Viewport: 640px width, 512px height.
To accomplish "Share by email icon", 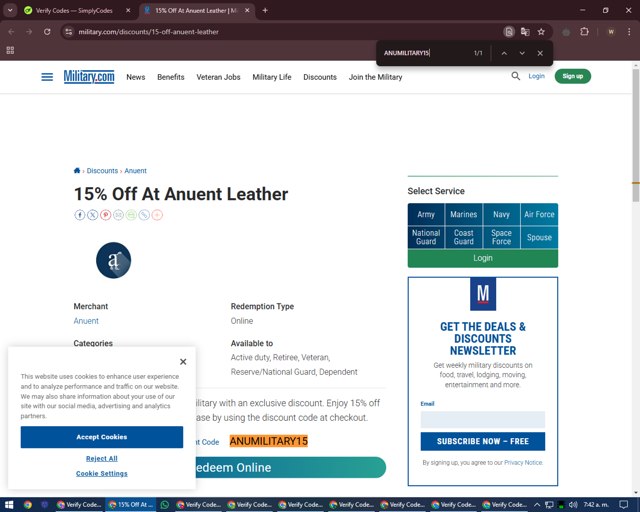I will 118,215.
